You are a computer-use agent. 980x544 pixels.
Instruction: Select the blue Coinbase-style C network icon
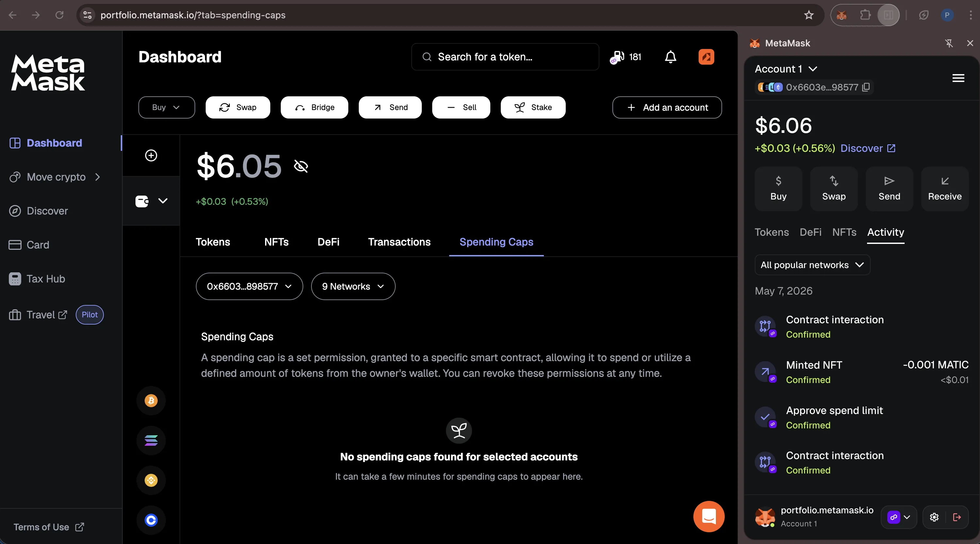pyautogui.click(x=151, y=520)
